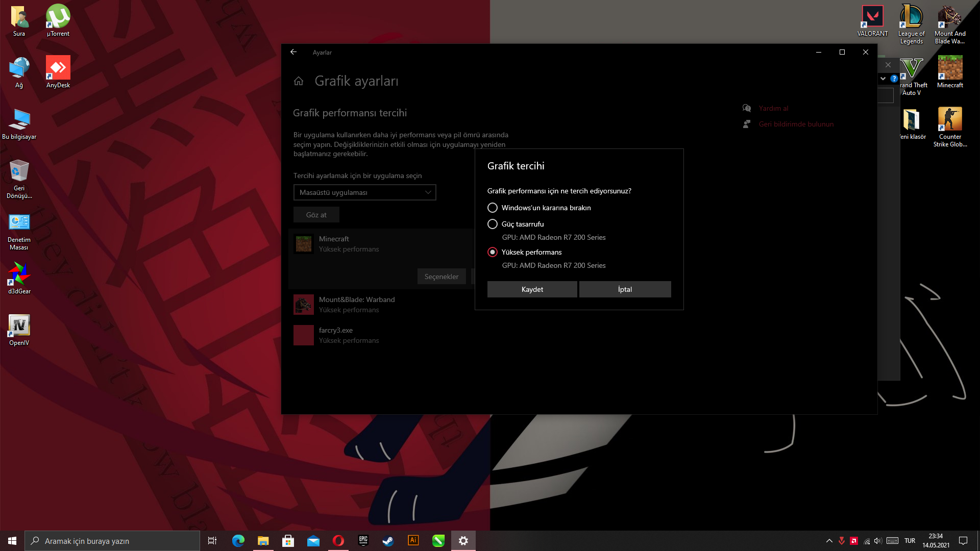
Task: Launch Opera browser from the taskbar
Action: click(338, 541)
